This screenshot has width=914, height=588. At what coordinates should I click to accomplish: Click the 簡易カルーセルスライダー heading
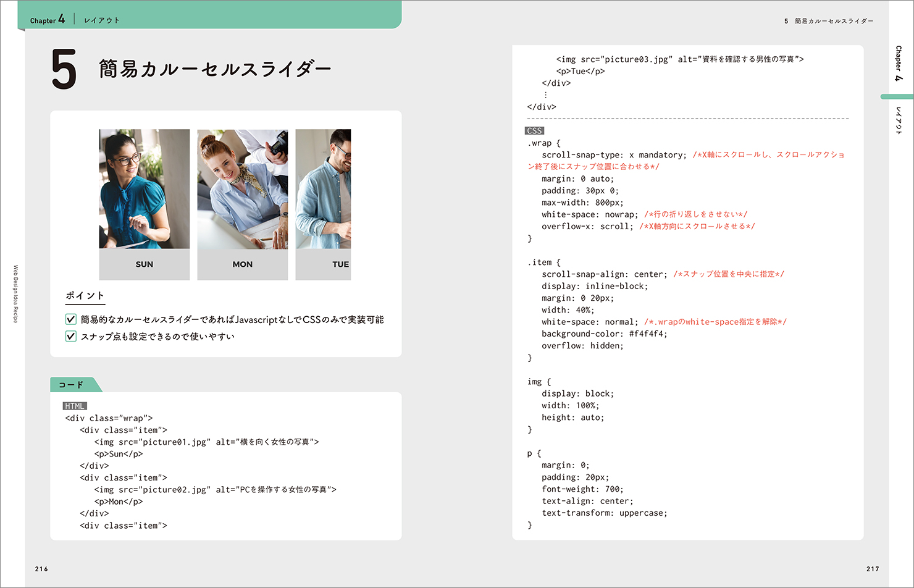click(x=215, y=69)
